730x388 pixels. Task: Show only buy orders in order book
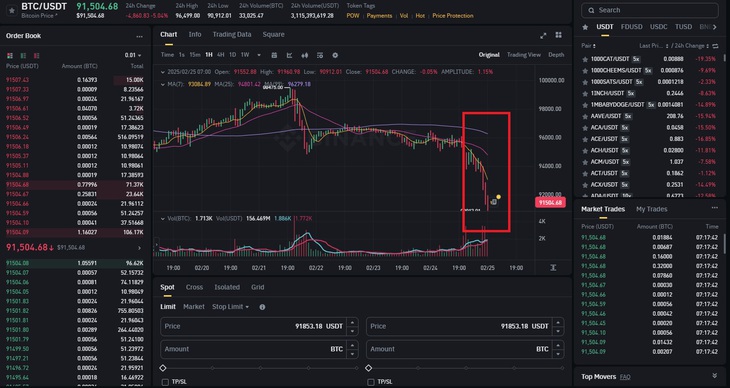click(23, 55)
